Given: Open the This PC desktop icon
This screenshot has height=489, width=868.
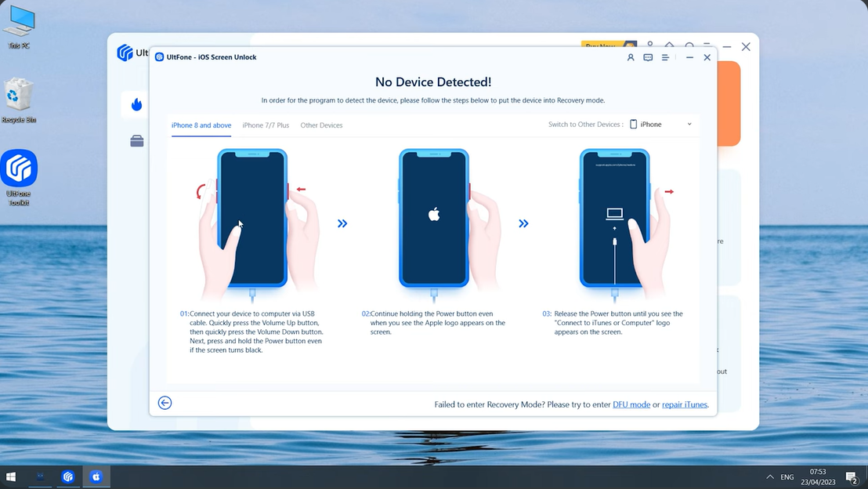Looking at the screenshot, I should click(x=19, y=27).
